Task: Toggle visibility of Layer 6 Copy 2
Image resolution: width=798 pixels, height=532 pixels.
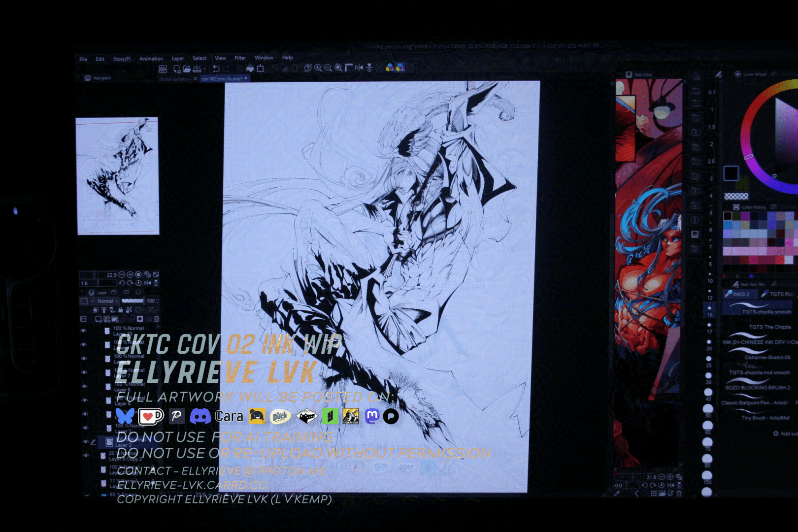Action: coord(86,456)
